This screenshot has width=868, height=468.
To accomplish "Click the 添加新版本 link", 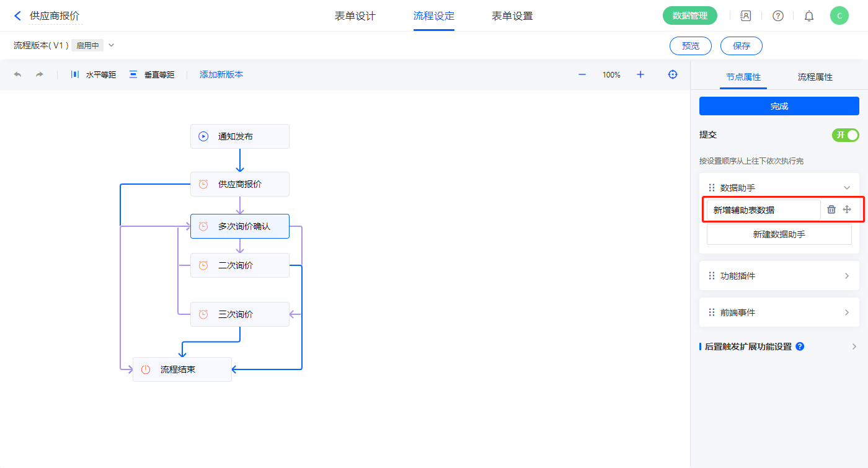I will click(x=221, y=74).
